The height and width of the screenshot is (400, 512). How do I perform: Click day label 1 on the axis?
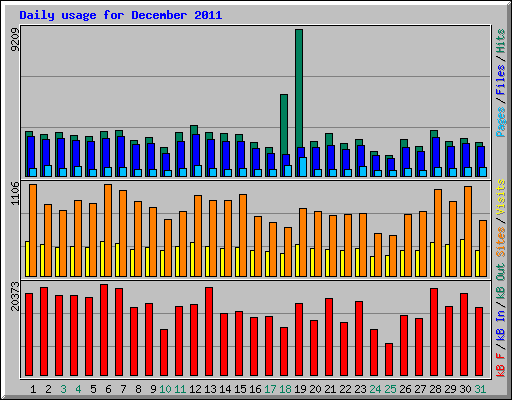coord(33,389)
